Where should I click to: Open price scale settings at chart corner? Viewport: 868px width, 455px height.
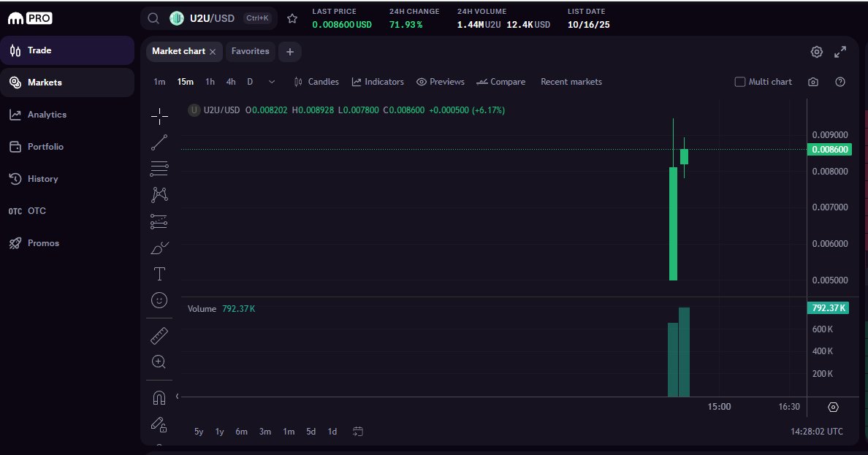(833, 407)
